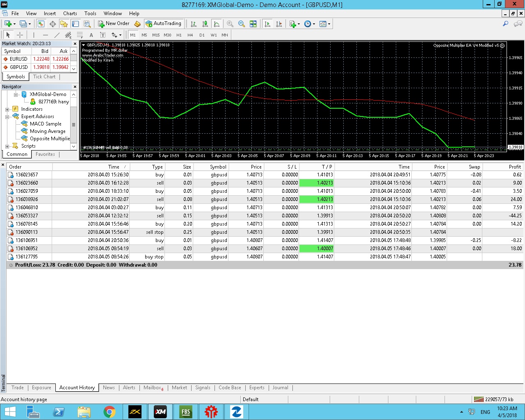This screenshot has height=420, width=525.
Task: Select the H1 timeframe button
Action: pyautogui.click(x=179, y=35)
